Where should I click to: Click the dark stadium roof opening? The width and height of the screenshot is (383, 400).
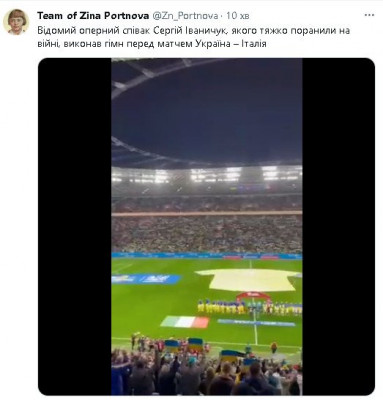pos(207,112)
